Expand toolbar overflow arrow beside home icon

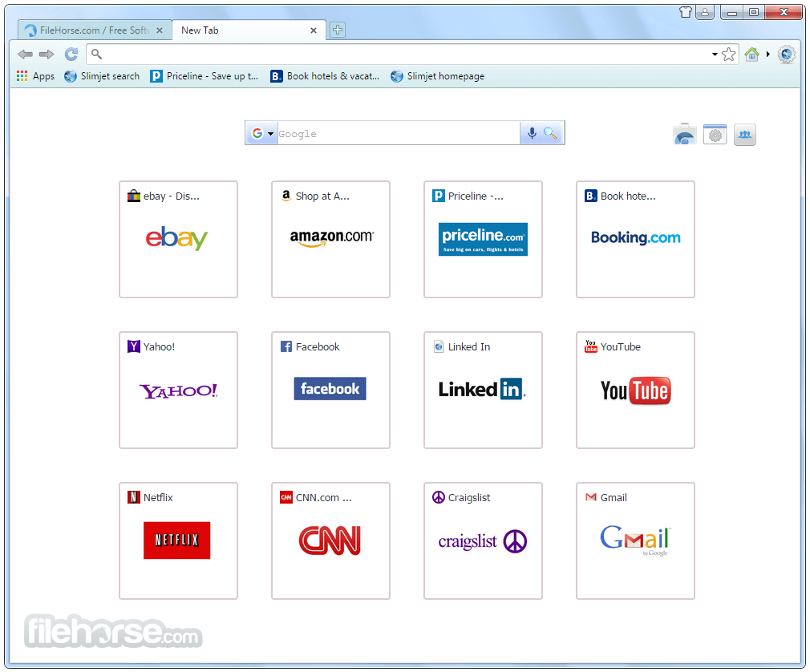(x=768, y=55)
